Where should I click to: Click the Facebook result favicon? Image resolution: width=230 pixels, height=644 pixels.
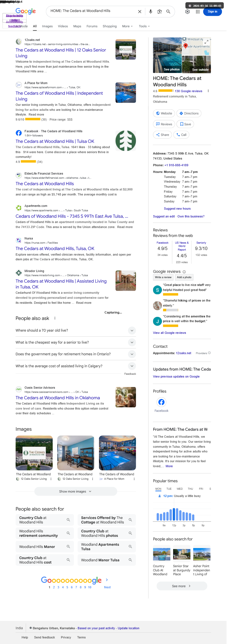[19, 133]
